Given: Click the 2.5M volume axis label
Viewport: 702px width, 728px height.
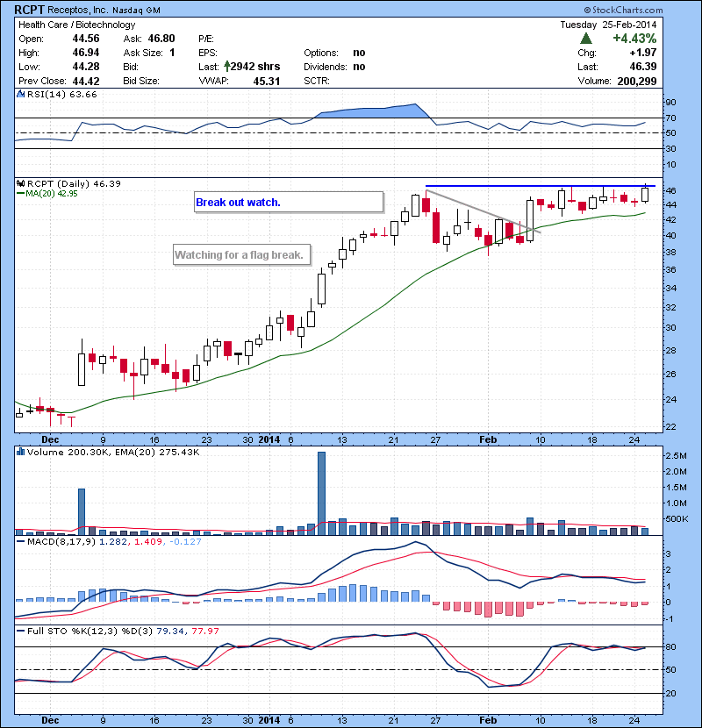Looking at the screenshot, I should tap(676, 456).
